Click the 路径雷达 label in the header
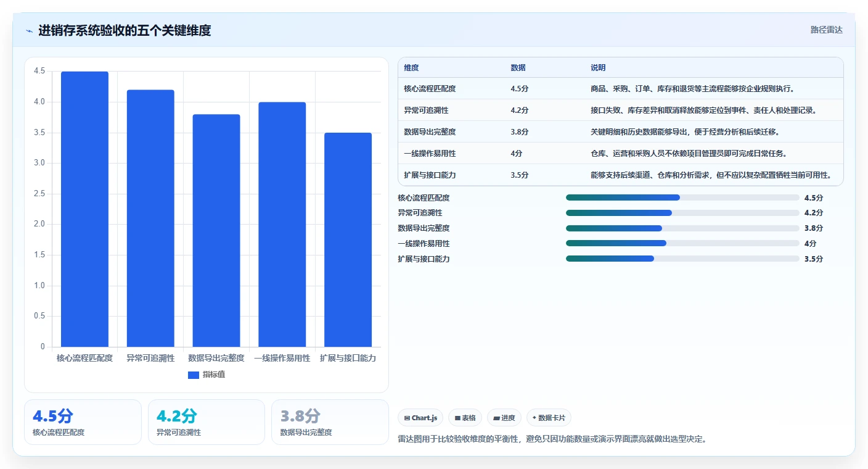The height and width of the screenshot is (469, 868). coord(826,30)
